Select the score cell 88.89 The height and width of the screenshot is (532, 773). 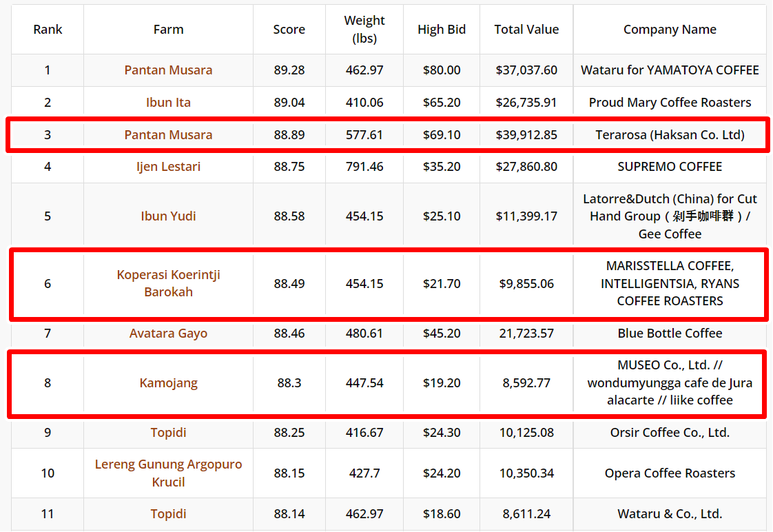coord(289,135)
